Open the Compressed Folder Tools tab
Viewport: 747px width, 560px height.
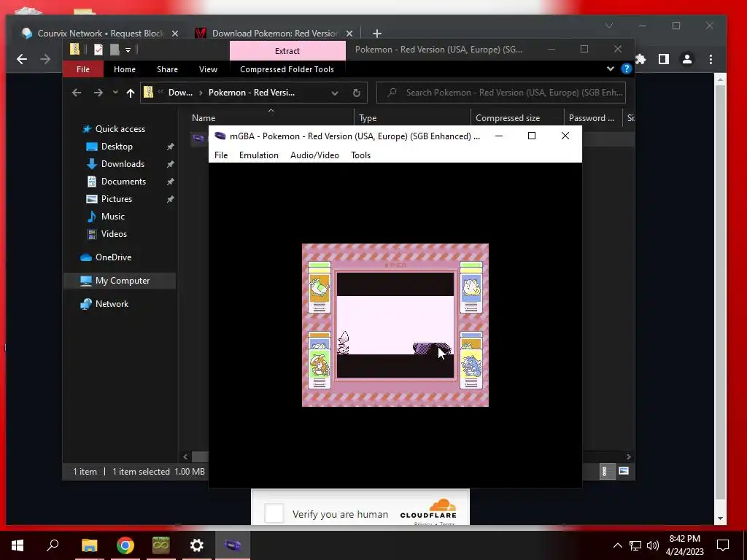[287, 69]
